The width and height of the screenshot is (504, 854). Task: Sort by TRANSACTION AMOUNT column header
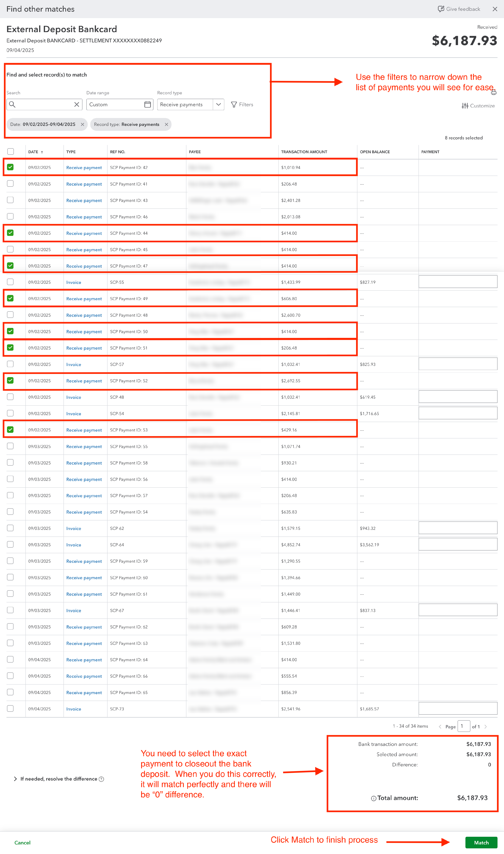coord(304,152)
